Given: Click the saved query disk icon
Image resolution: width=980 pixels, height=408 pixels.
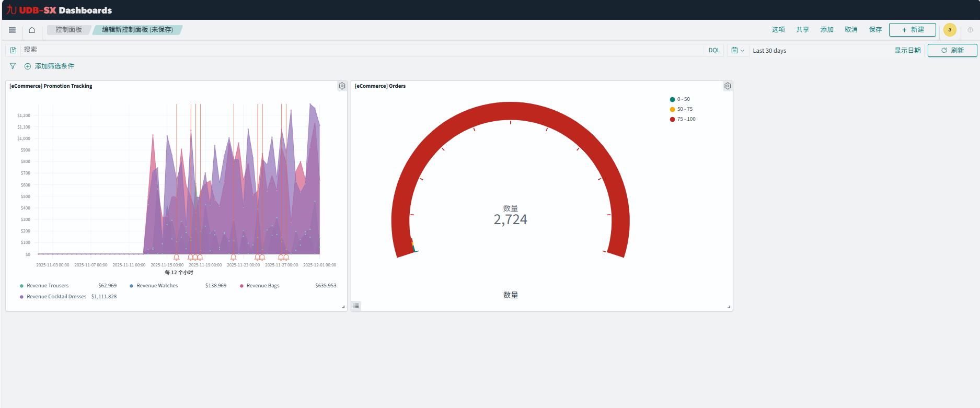Looking at the screenshot, I should click(13, 50).
